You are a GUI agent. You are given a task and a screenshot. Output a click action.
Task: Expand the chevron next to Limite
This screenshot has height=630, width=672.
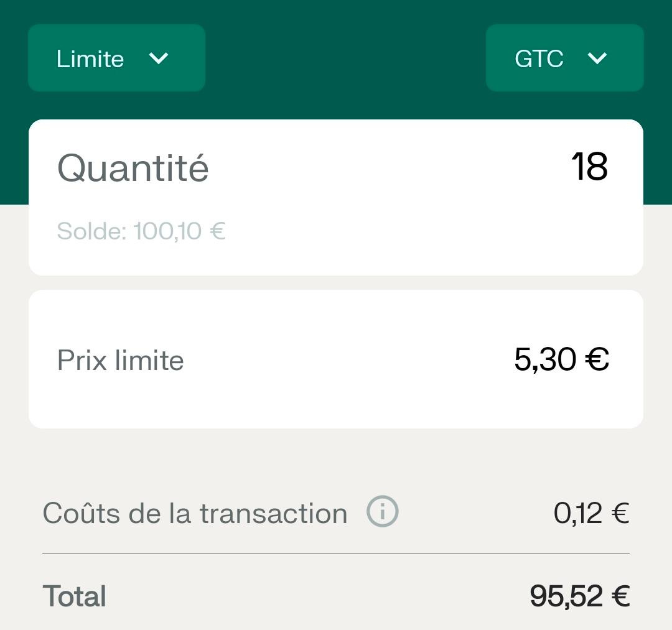coord(159,59)
